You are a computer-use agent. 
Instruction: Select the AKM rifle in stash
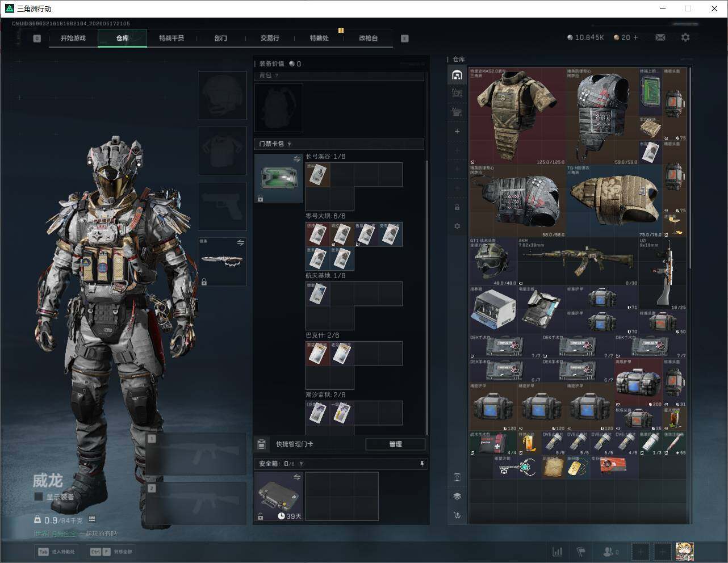point(578,262)
